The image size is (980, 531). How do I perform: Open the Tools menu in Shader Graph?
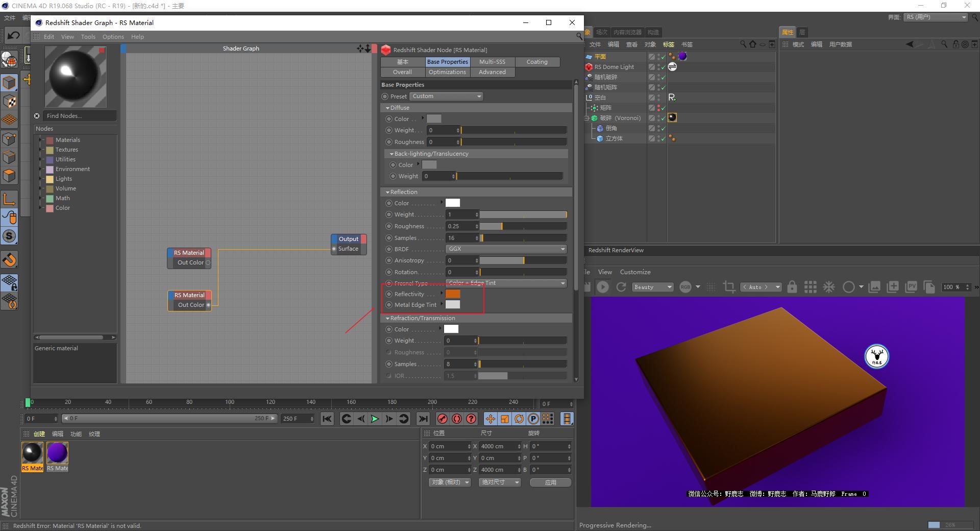88,36
